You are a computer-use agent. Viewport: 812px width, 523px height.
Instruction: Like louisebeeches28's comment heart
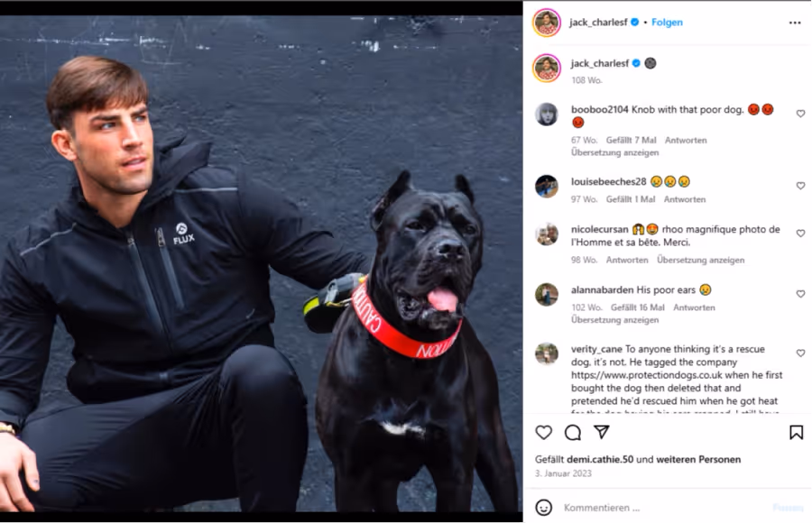tap(800, 186)
